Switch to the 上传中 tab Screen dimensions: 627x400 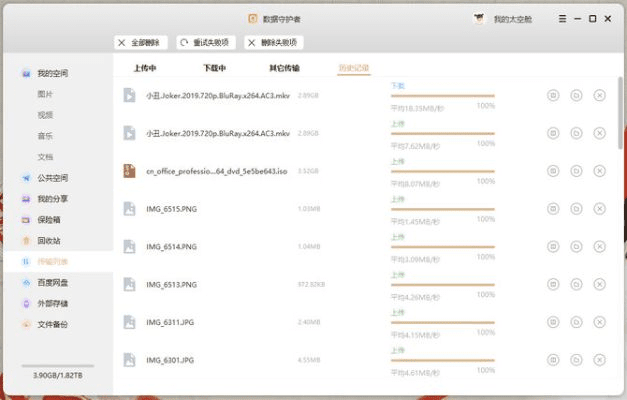coord(145,68)
